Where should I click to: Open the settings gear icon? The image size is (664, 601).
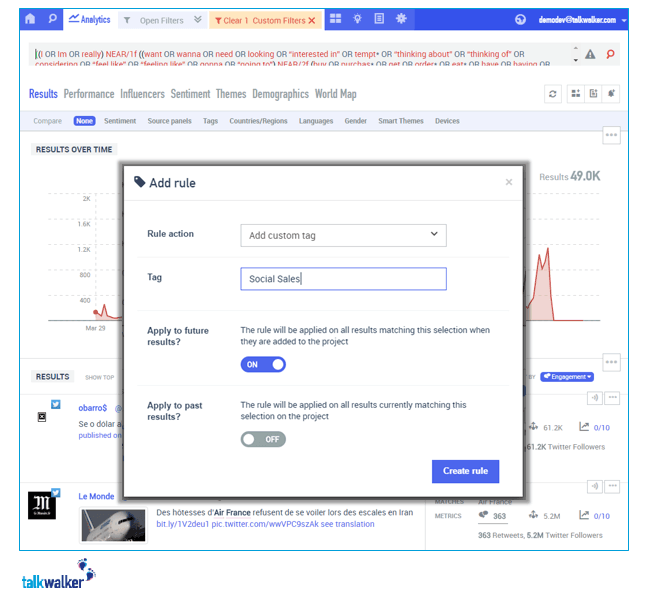click(x=401, y=19)
